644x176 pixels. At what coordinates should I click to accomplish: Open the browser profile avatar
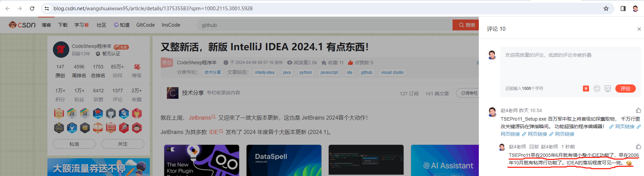(635, 9)
